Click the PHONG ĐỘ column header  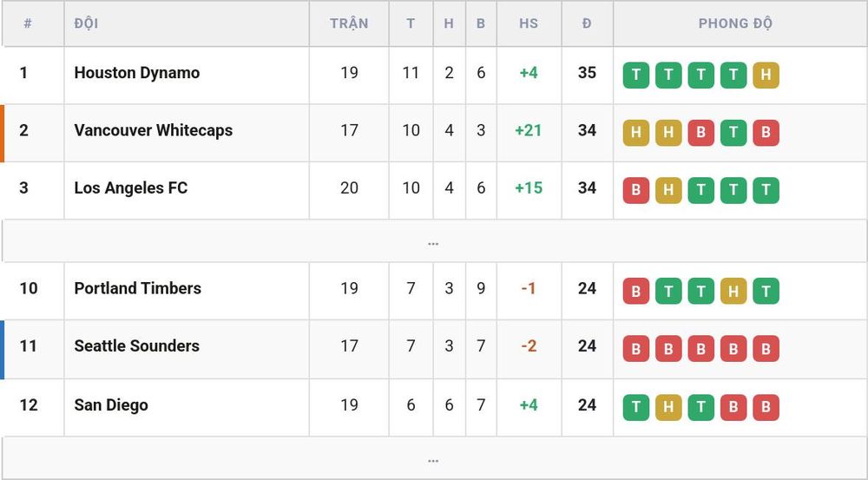click(735, 23)
